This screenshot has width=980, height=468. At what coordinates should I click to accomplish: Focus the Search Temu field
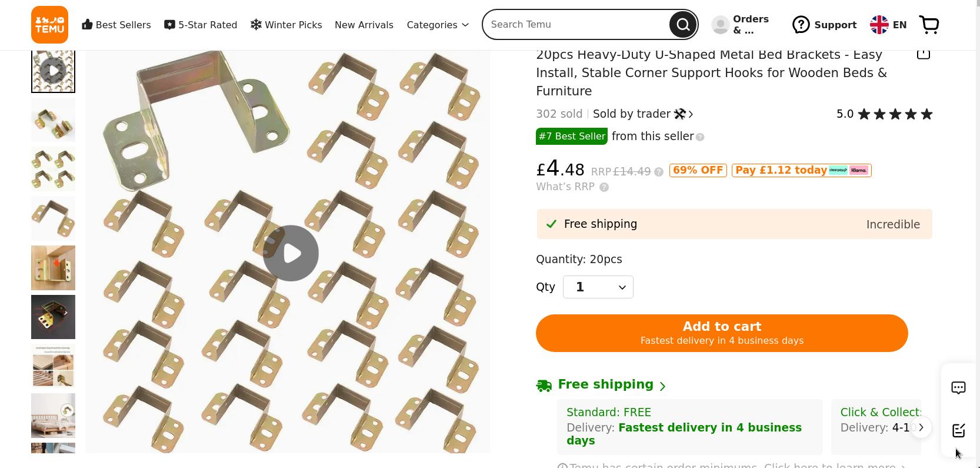pos(576,25)
